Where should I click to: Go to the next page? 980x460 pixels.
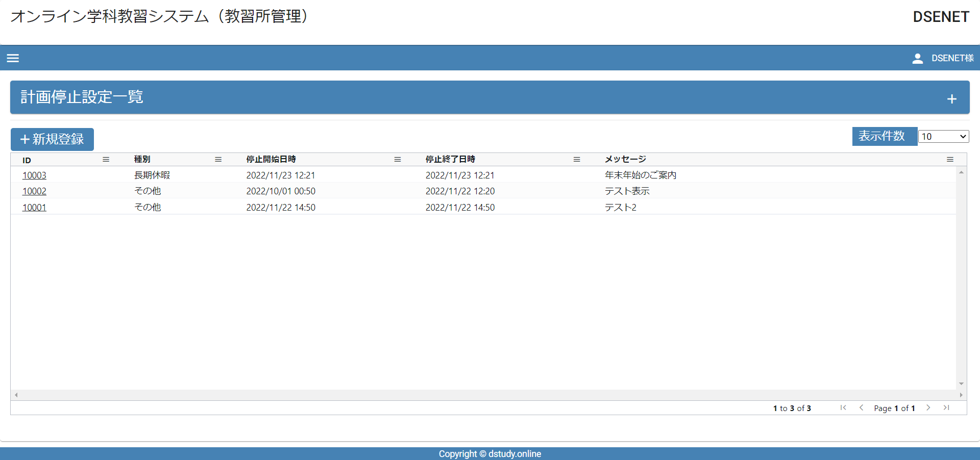tap(928, 407)
